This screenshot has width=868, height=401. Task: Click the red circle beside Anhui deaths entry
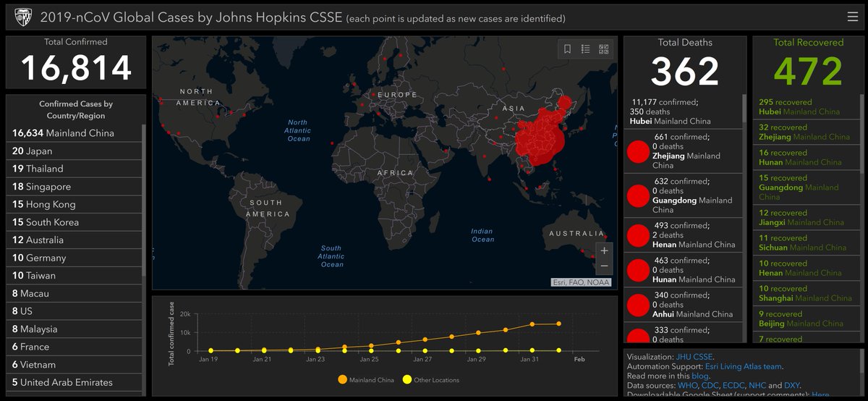click(637, 304)
